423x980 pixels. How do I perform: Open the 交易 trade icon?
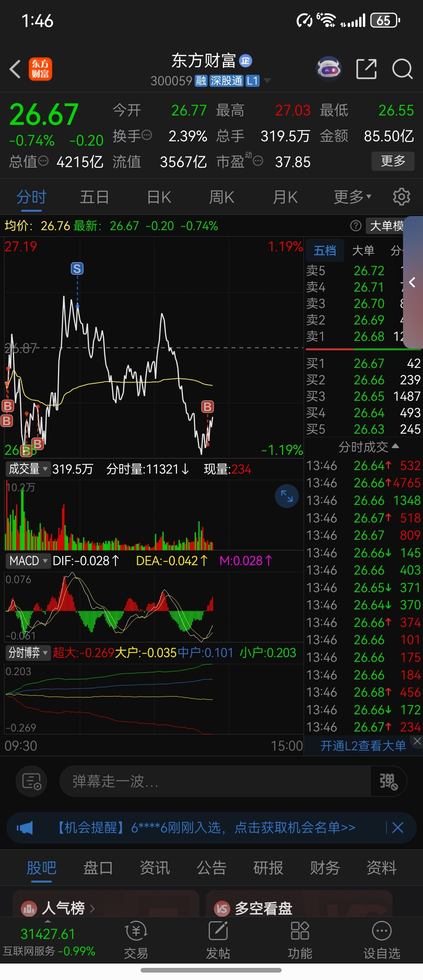(x=136, y=940)
